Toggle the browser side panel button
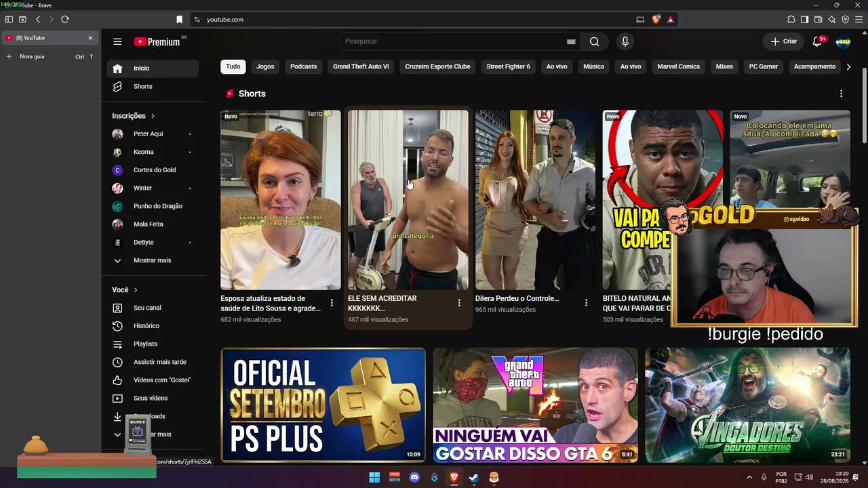 coord(805,20)
